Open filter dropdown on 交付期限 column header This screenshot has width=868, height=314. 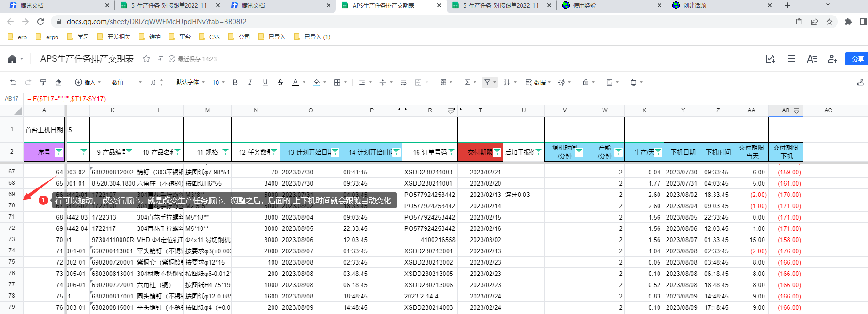coord(497,152)
